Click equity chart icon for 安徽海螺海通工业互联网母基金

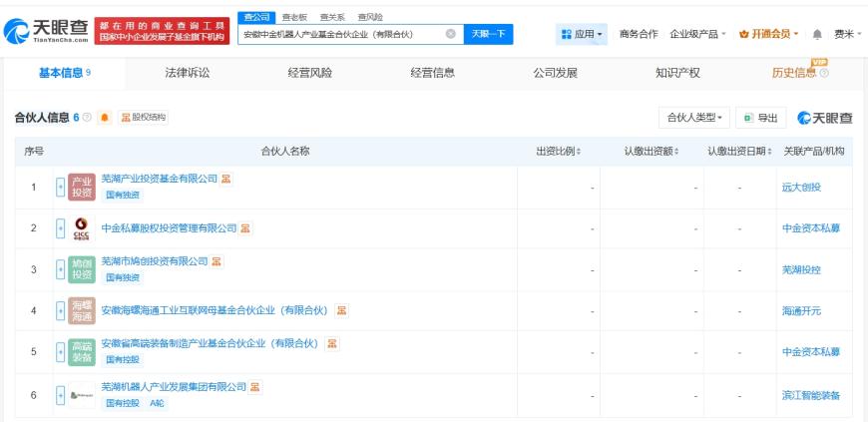[x=341, y=310]
